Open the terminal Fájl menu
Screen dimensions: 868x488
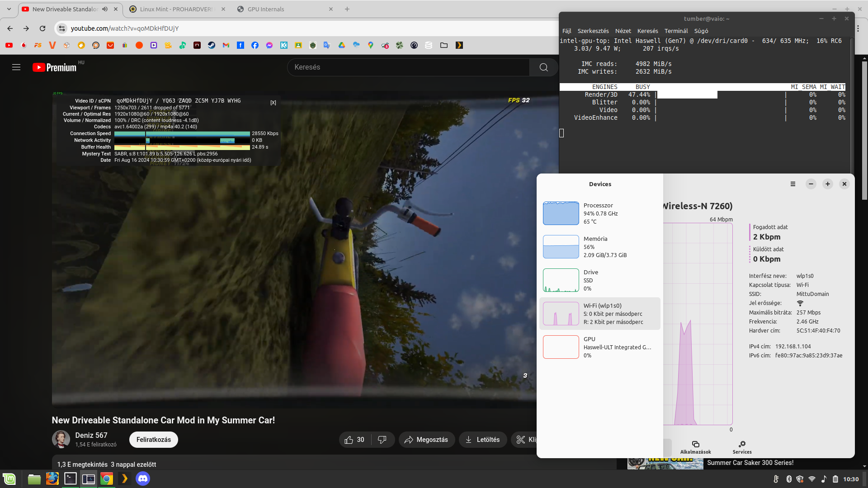[x=567, y=31]
